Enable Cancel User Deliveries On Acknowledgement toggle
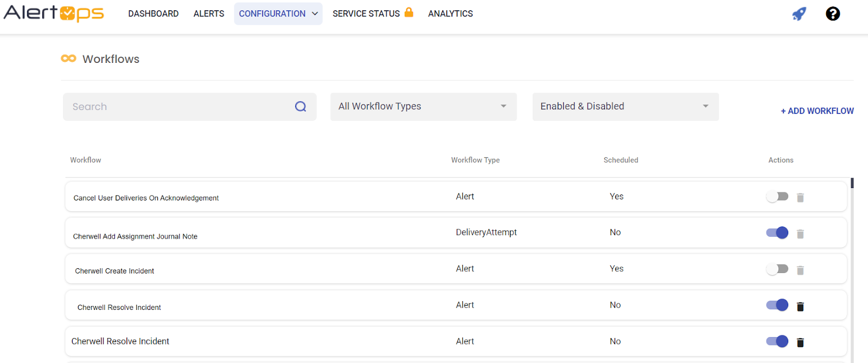The width and height of the screenshot is (868, 363). click(777, 196)
